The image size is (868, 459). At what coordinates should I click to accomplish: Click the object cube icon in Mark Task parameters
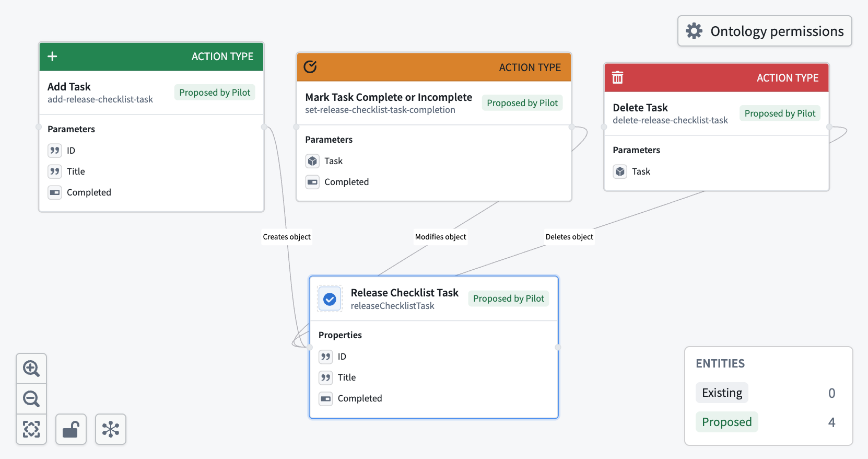[312, 161]
